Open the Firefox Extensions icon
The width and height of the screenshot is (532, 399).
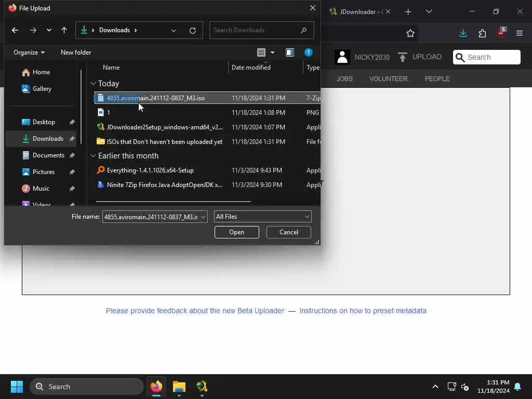(482, 33)
